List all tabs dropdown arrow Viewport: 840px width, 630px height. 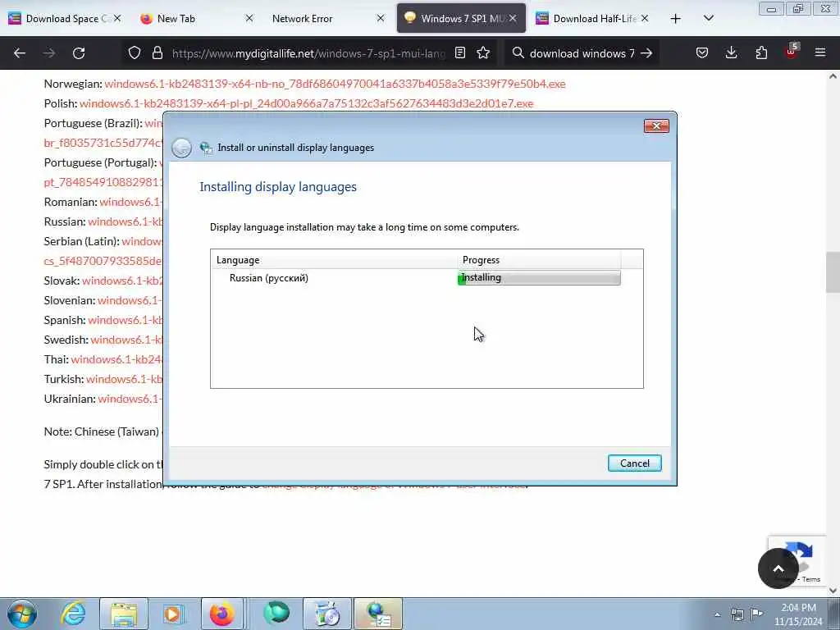[x=708, y=19]
